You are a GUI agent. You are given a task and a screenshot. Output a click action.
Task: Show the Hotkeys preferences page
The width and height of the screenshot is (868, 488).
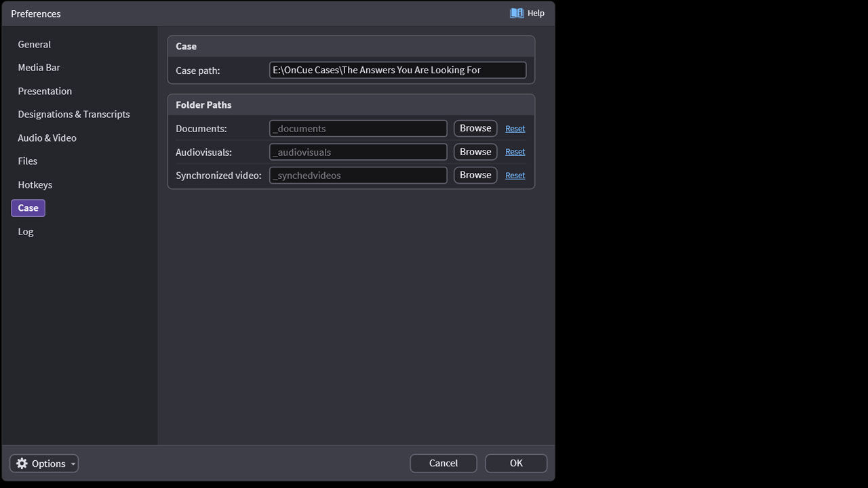coord(35,184)
